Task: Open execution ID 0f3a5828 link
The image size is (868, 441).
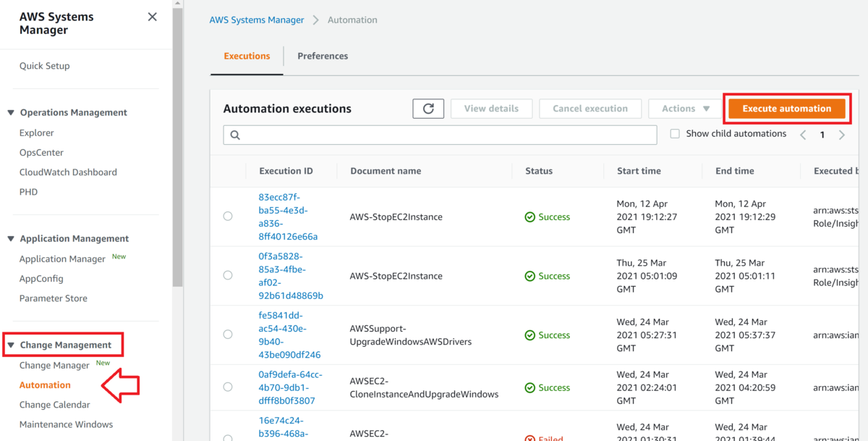Action: [x=291, y=276]
